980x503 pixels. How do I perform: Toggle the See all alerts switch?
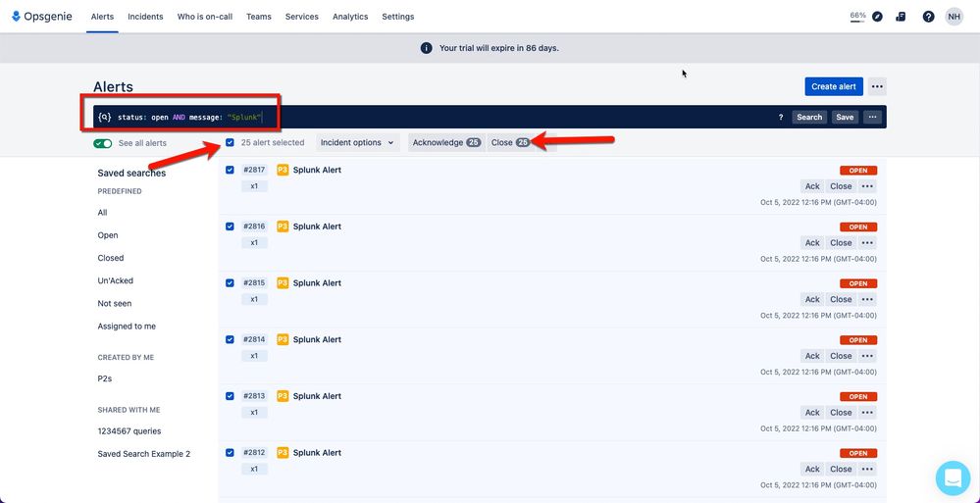[x=102, y=144]
